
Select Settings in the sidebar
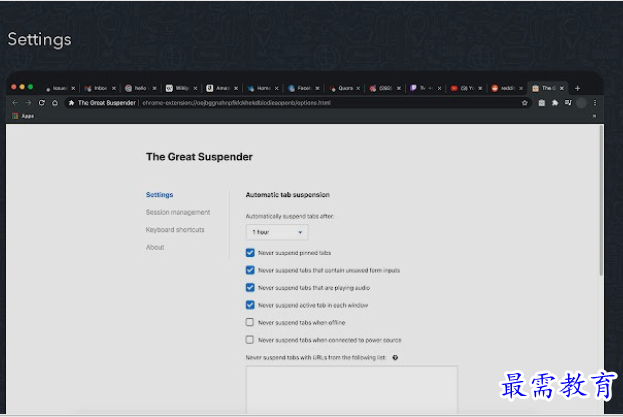pos(159,195)
